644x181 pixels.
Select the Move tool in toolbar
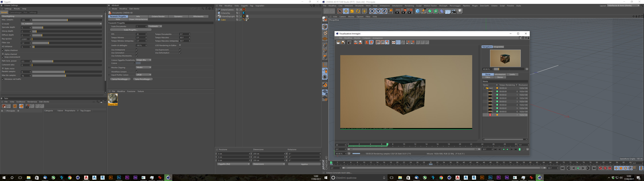coord(346,11)
